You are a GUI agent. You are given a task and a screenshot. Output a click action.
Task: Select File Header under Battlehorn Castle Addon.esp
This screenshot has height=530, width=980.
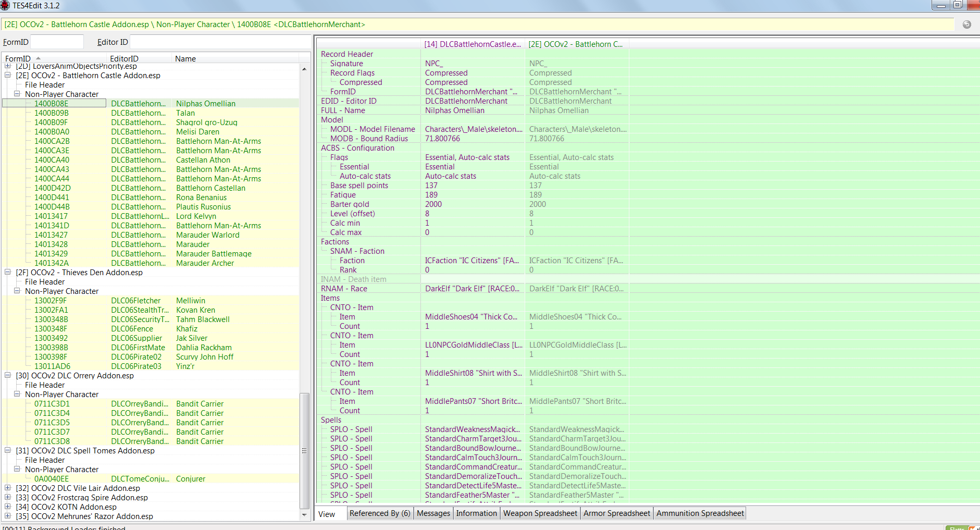(x=45, y=84)
